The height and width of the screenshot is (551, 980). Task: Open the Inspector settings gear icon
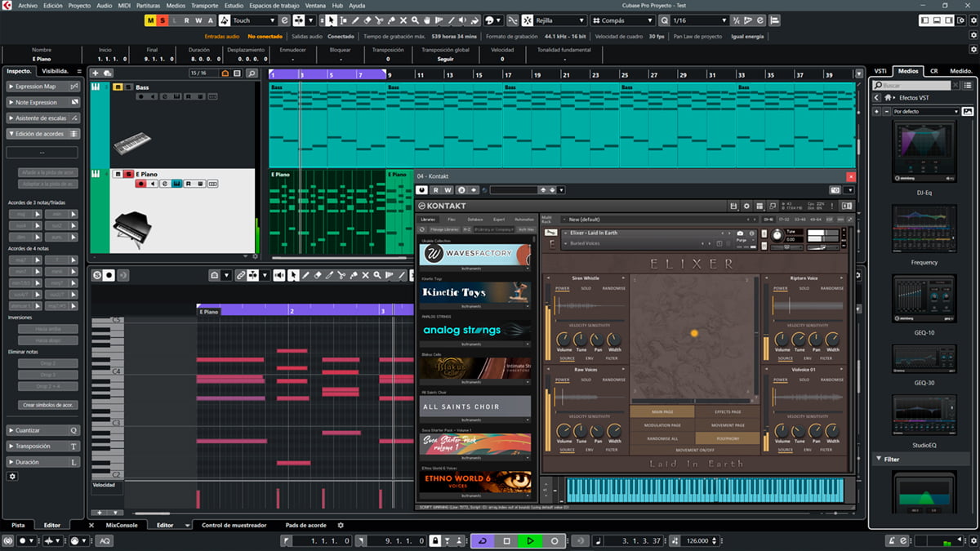click(12, 476)
